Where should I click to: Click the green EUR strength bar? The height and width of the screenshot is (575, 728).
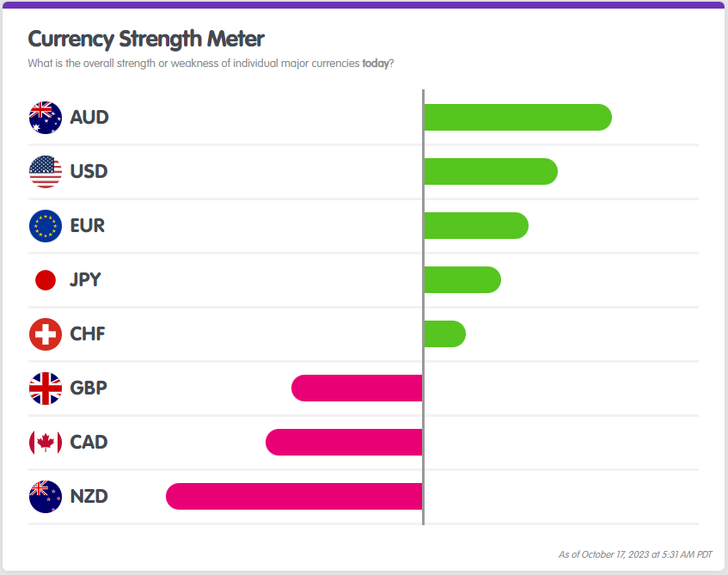click(475, 225)
